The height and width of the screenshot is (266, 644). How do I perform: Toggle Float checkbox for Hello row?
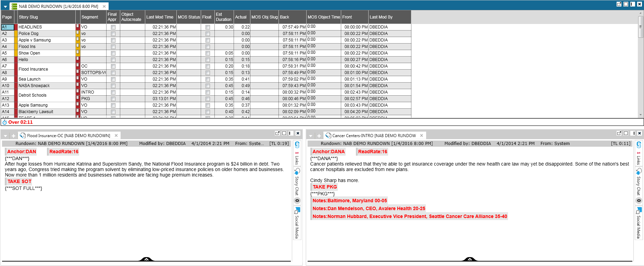pos(208,60)
